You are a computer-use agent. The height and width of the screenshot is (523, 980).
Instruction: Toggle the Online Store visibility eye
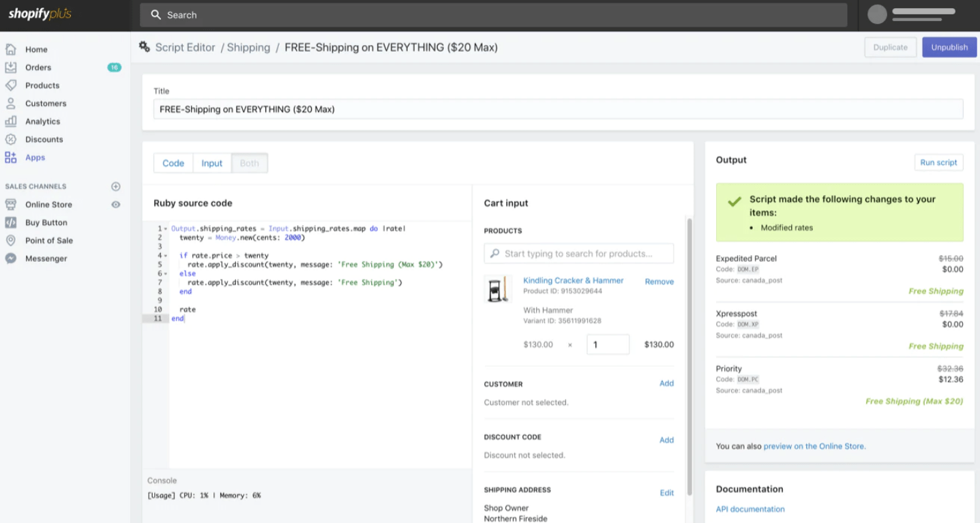pos(115,204)
